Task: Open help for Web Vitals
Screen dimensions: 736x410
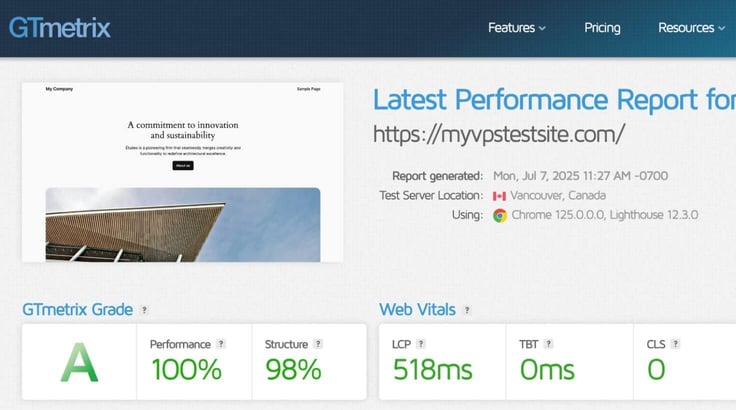Action: (467, 310)
